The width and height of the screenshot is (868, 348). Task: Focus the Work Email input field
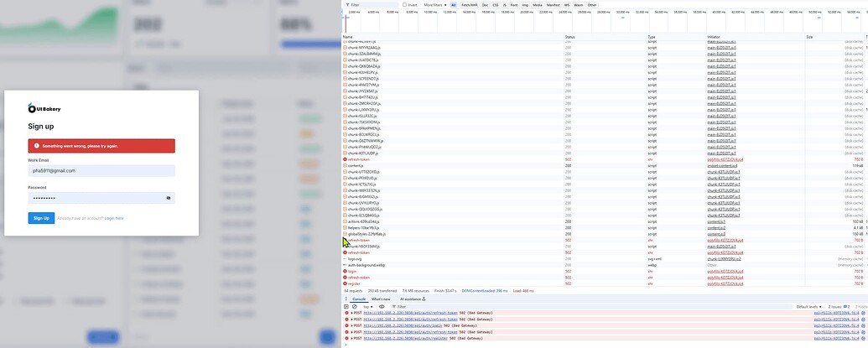(x=101, y=170)
